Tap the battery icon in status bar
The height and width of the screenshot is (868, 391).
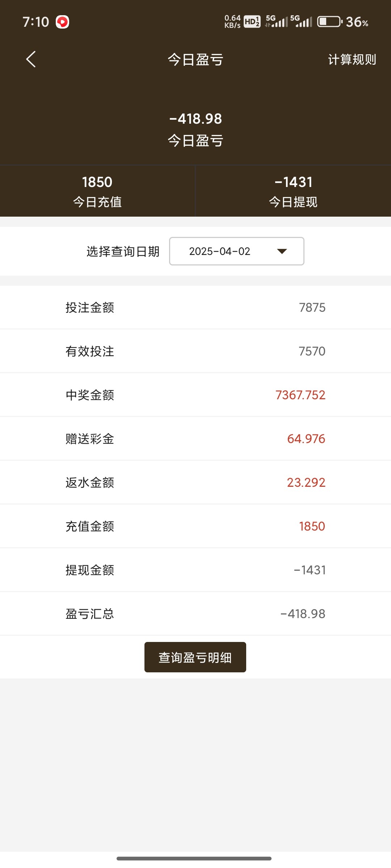(329, 22)
